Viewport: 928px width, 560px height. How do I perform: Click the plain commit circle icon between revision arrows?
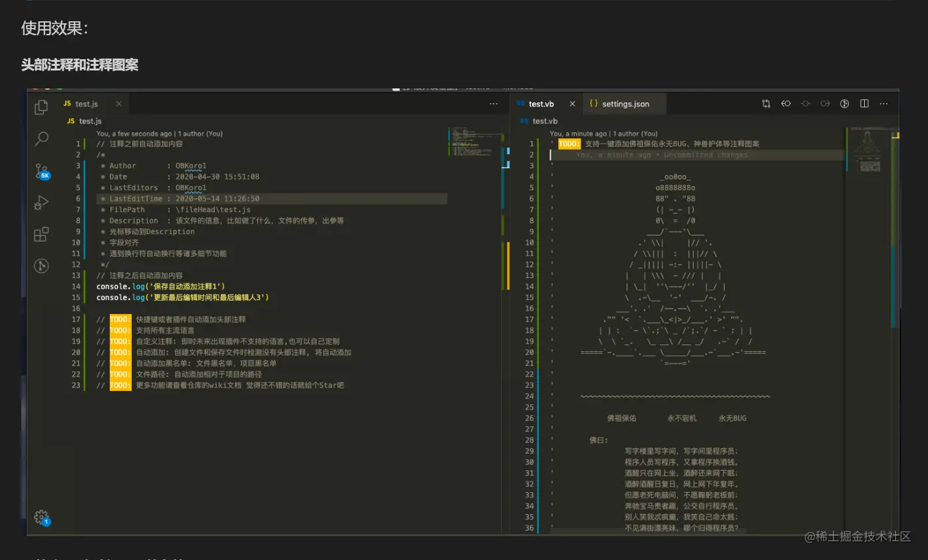click(806, 104)
